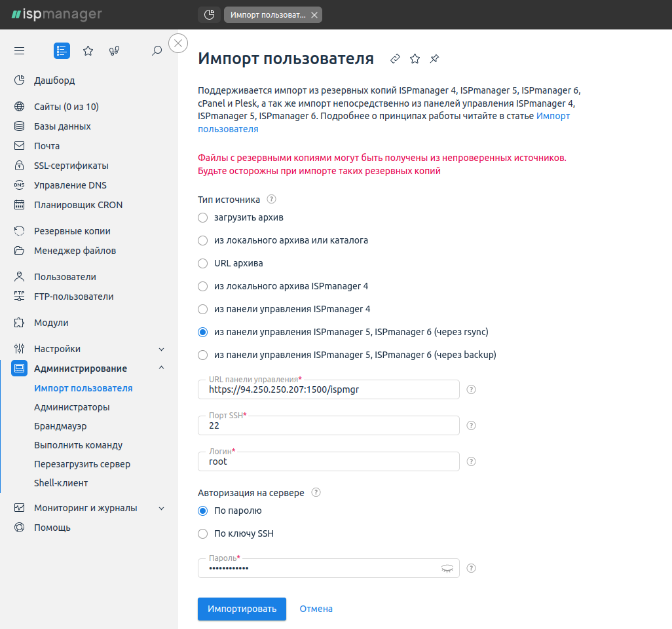
Task: Open help for Порт SSH field
Action: click(x=471, y=425)
